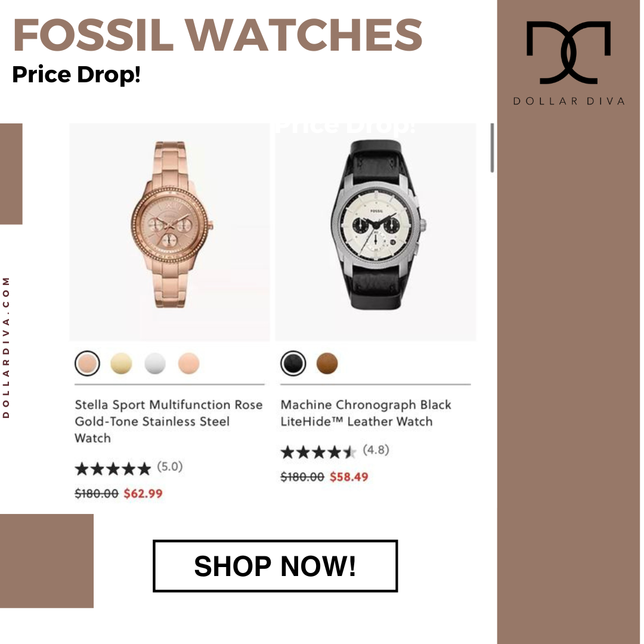The height and width of the screenshot is (644, 644).
Task: Select the brown strap color swatch
Action: tap(327, 364)
